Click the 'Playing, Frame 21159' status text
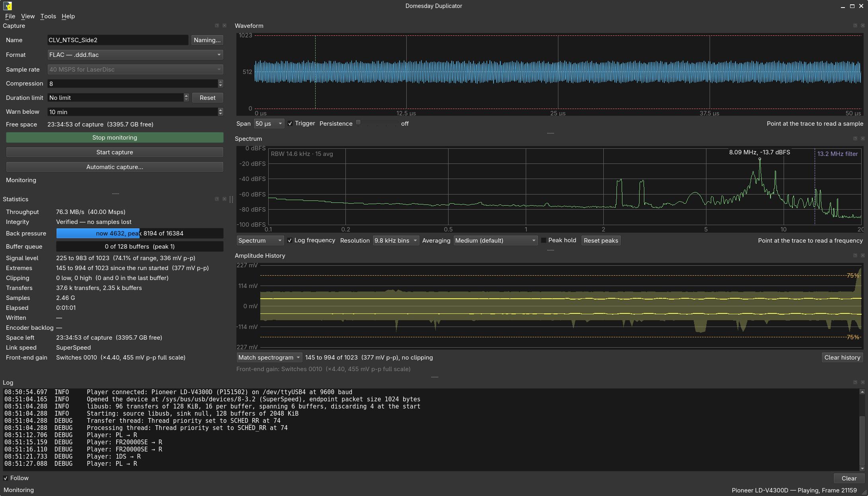The width and height of the screenshot is (868, 496). pos(827,490)
